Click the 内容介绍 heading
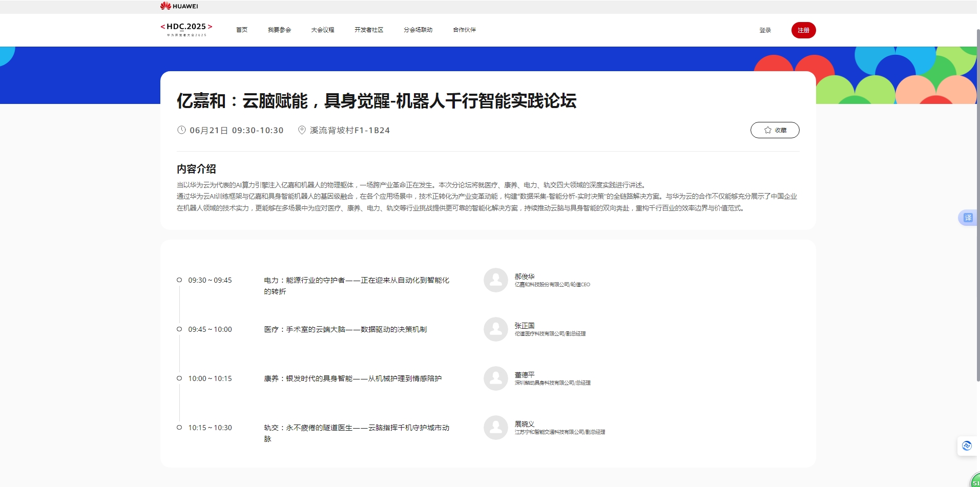980x487 pixels. 196,169
